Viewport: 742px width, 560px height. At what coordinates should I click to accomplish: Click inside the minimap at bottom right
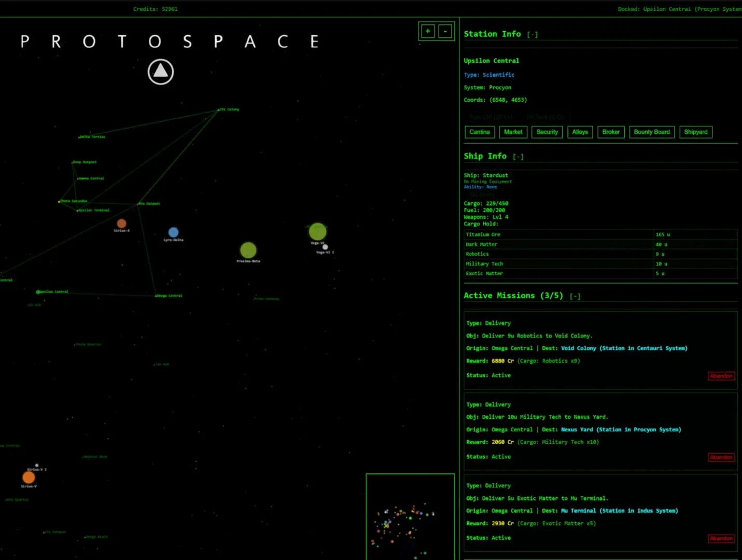coord(410,519)
